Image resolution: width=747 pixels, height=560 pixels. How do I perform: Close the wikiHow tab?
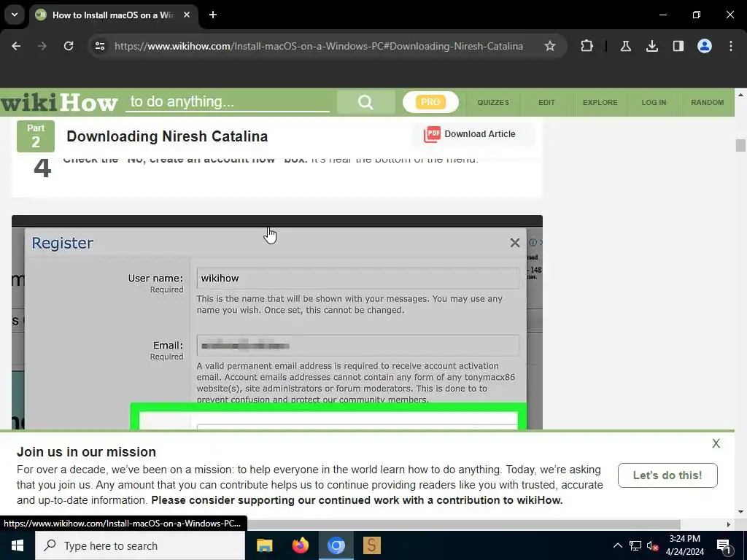pyautogui.click(x=187, y=15)
